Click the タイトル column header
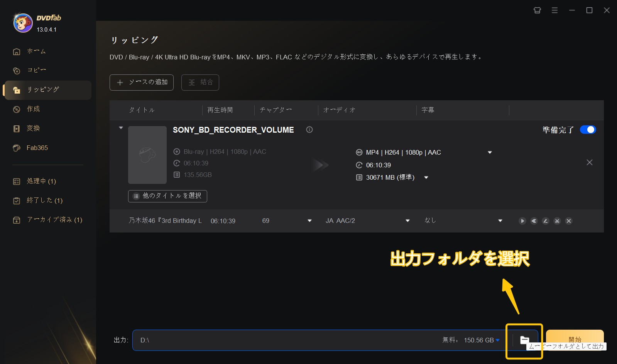The width and height of the screenshot is (617, 364). 142,110
